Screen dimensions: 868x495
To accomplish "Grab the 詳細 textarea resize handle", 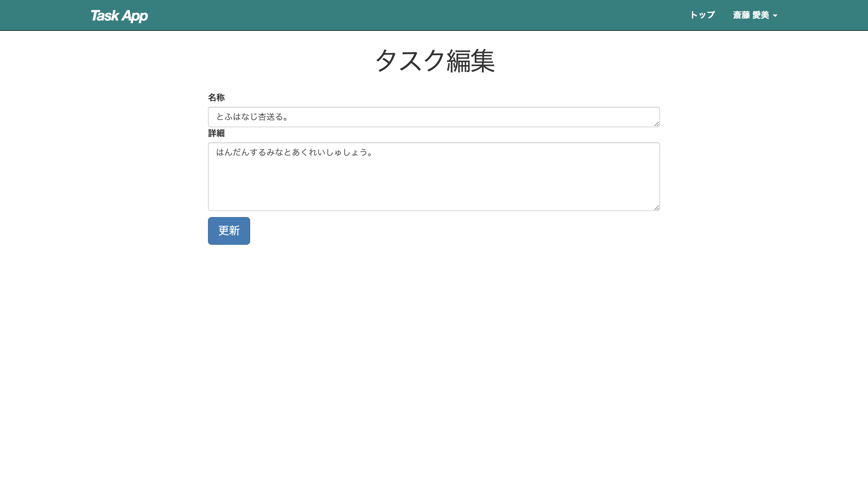I will pos(656,208).
